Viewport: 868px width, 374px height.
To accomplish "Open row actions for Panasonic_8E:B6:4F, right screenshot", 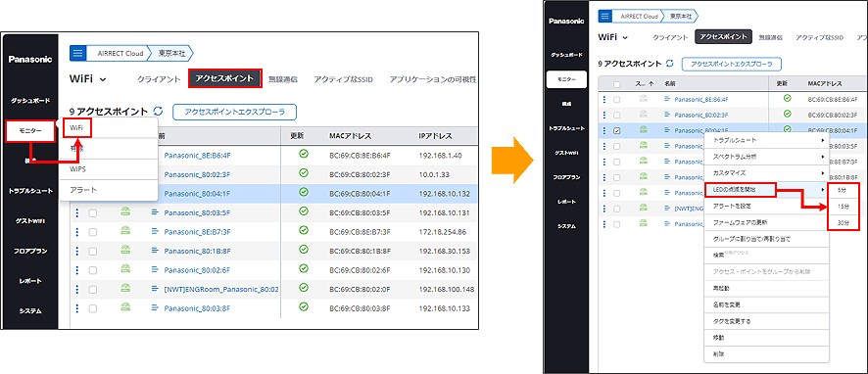I will point(604,100).
